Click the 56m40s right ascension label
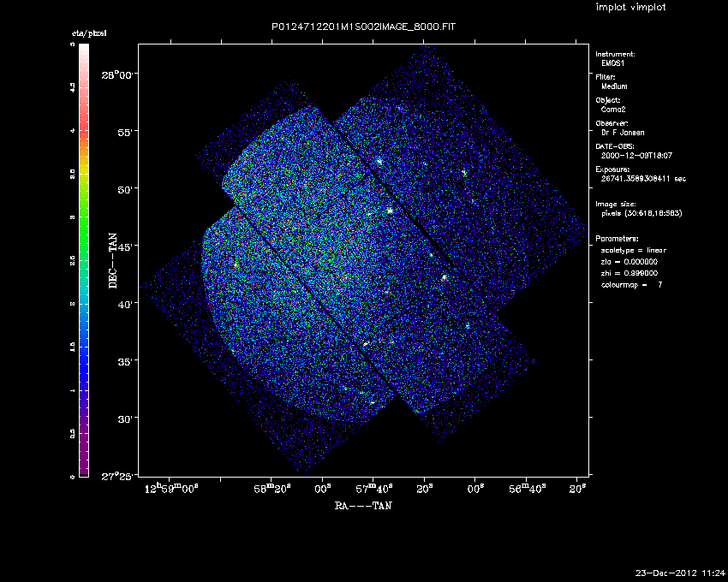The width and height of the screenshot is (728, 582). pos(528,488)
